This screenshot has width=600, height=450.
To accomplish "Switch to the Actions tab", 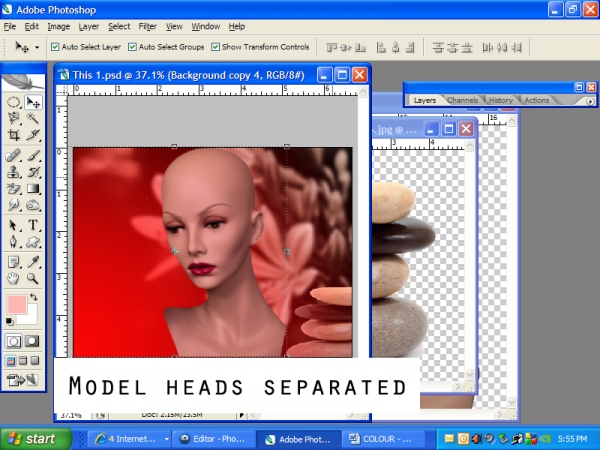I will pyautogui.click(x=536, y=100).
